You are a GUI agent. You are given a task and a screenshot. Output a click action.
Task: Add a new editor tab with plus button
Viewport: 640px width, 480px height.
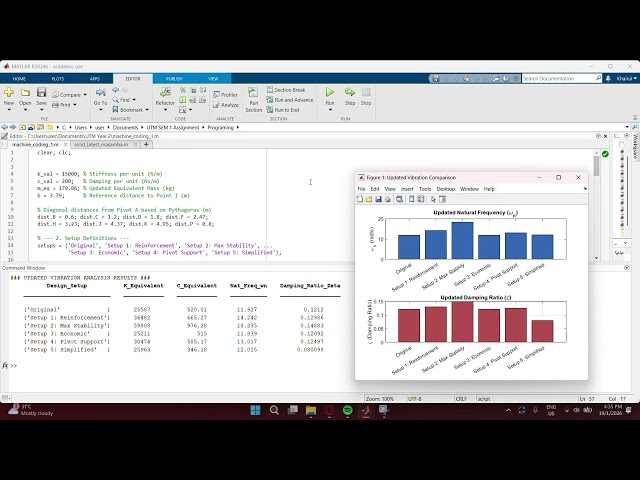point(146,144)
